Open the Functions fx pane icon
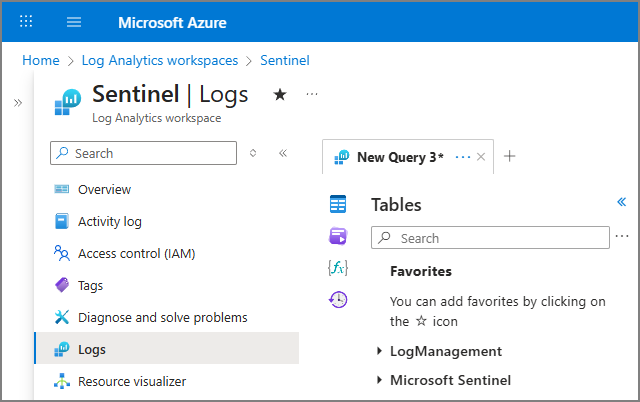The width and height of the screenshot is (640, 402). 338,268
